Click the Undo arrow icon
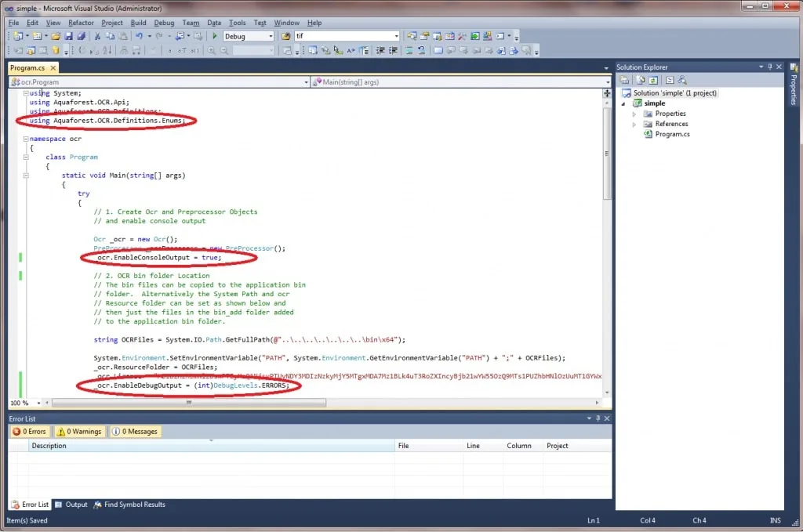The width and height of the screenshot is (803, 532). coord(139,36)
